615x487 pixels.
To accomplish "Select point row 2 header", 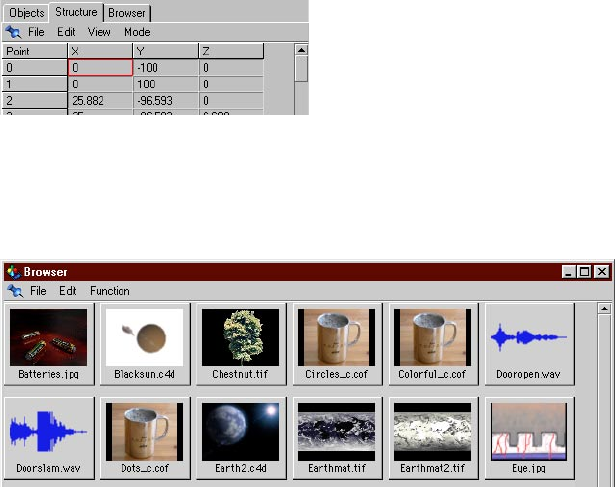I will click(x=35, y=100).
